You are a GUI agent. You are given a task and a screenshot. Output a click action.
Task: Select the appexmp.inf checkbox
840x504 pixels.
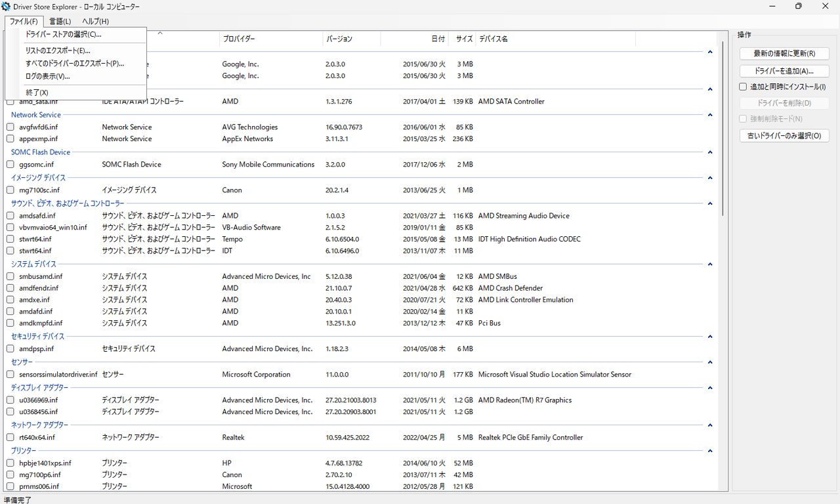10,139
